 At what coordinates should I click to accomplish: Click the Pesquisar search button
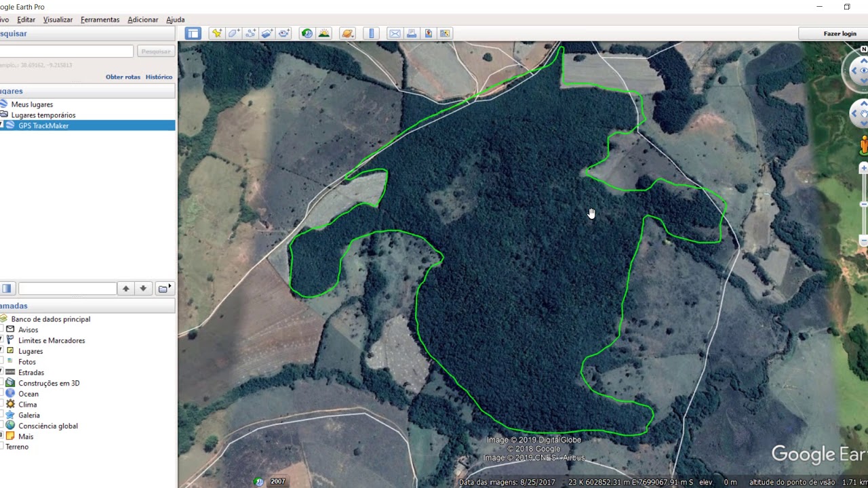point(156,52)
